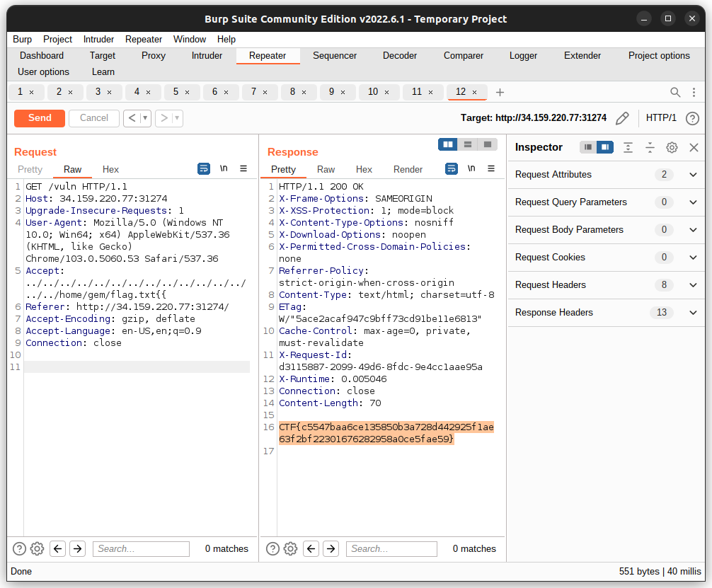This screenshot has width=712, height=588.
Task: Go to next response search match
Action: pos(331,548)
